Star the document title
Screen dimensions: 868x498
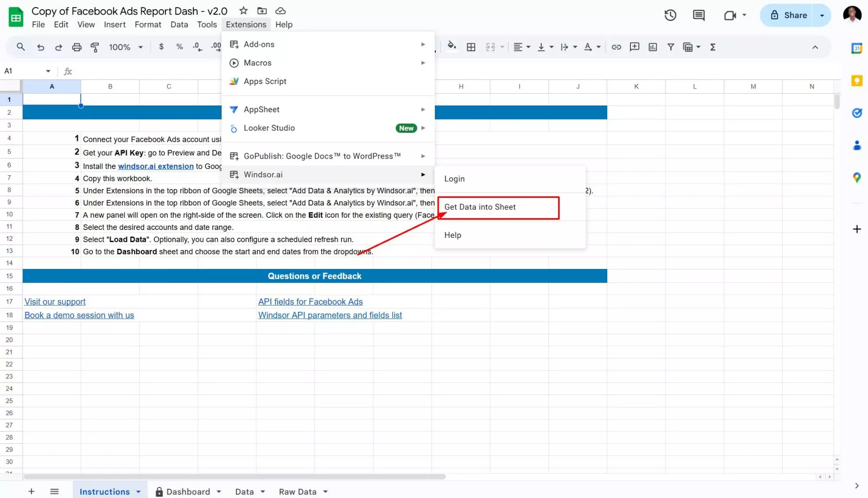[x=243, y=11]
